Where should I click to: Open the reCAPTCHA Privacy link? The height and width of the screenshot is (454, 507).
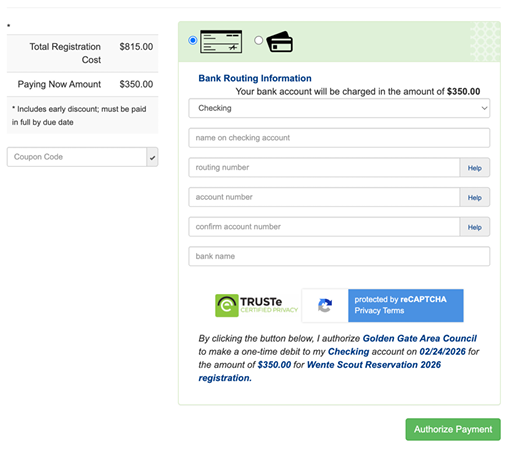tap(367, 311)
